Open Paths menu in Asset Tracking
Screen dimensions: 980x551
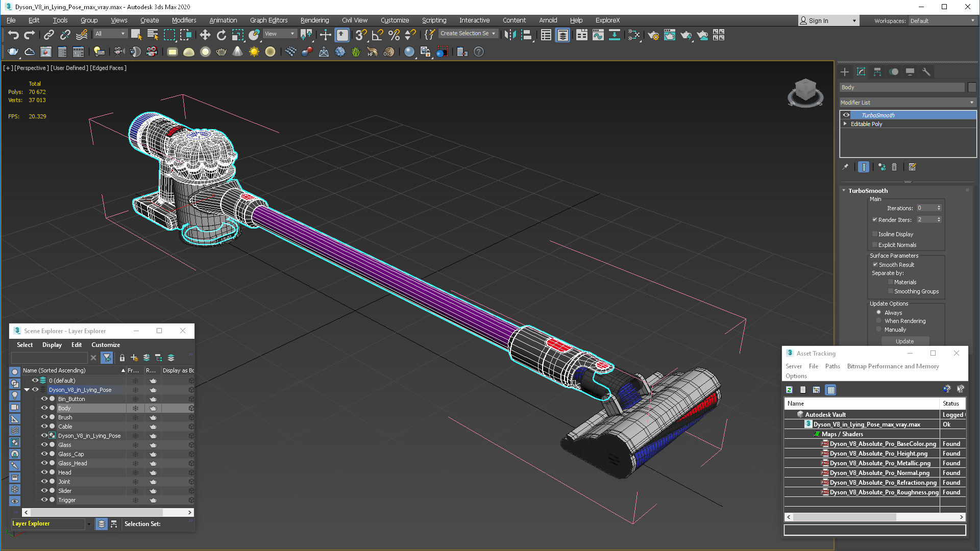point(832,366)
